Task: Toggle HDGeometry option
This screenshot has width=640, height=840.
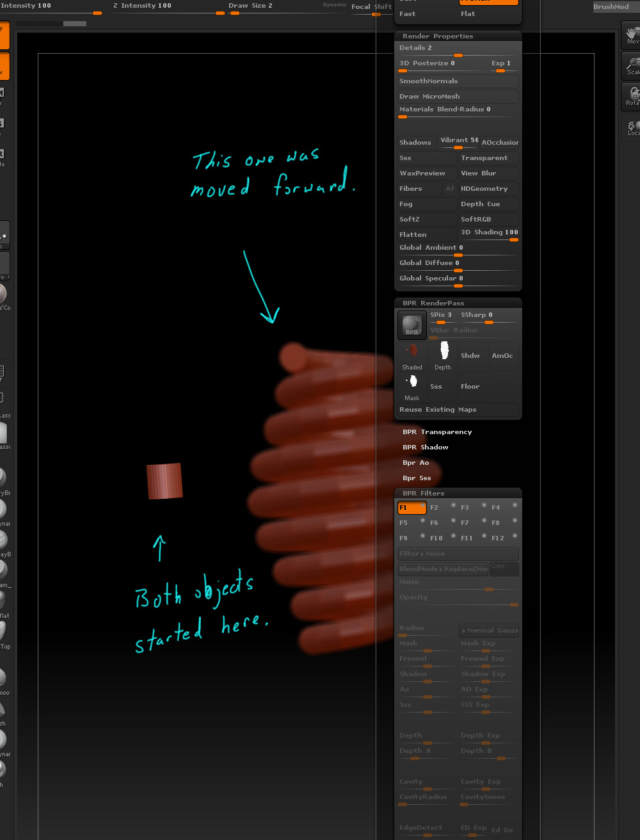Action: (x=489, y=189)
